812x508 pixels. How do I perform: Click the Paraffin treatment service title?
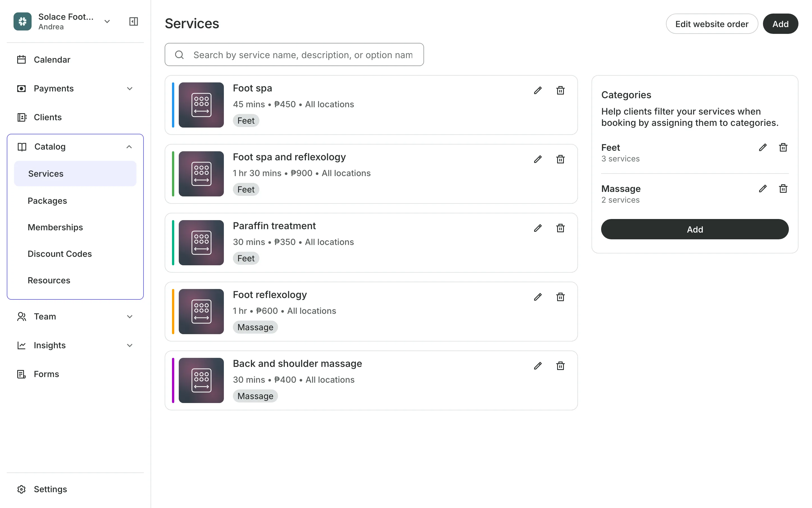[274, 226]
